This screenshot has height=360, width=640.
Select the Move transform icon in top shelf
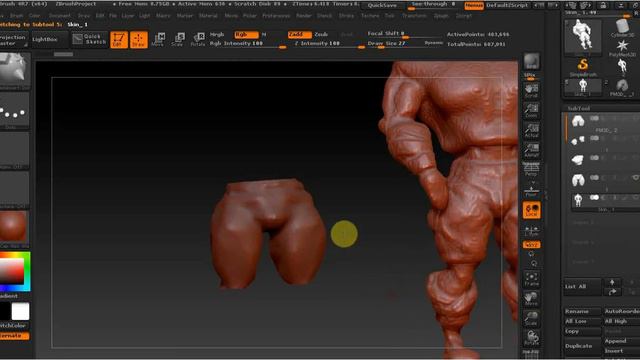[158, 40]
